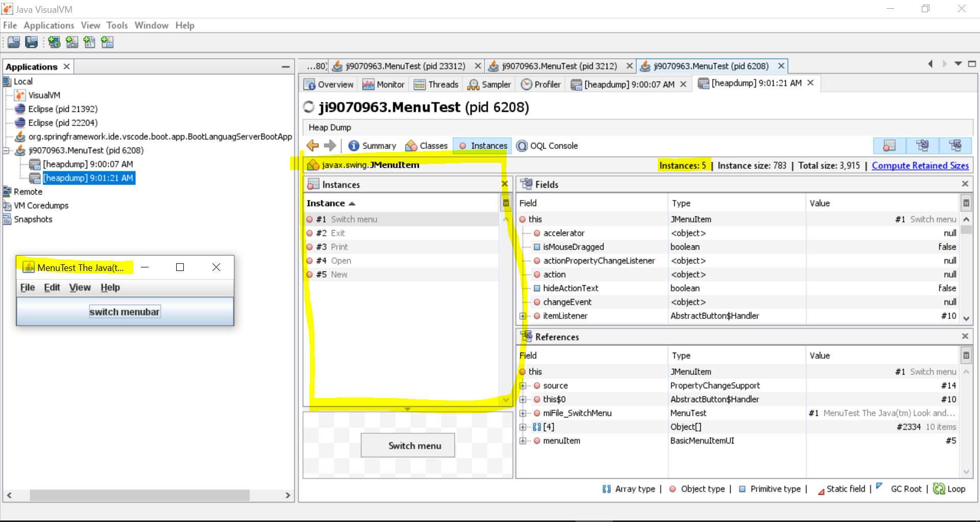
Task: Select instance #3 Print in list
Action: [x=339, y=247]
